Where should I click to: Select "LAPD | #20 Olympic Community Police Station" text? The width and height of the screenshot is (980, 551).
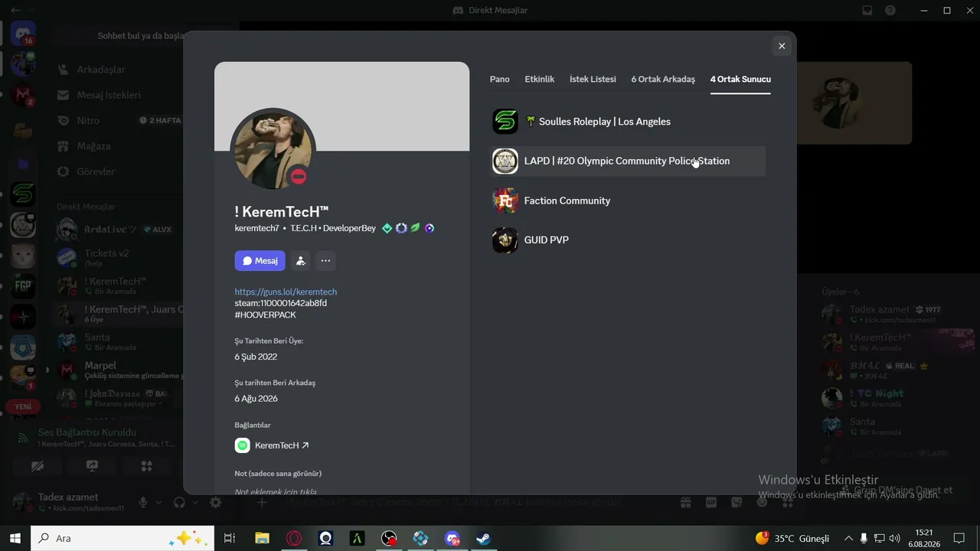point(627,161)
